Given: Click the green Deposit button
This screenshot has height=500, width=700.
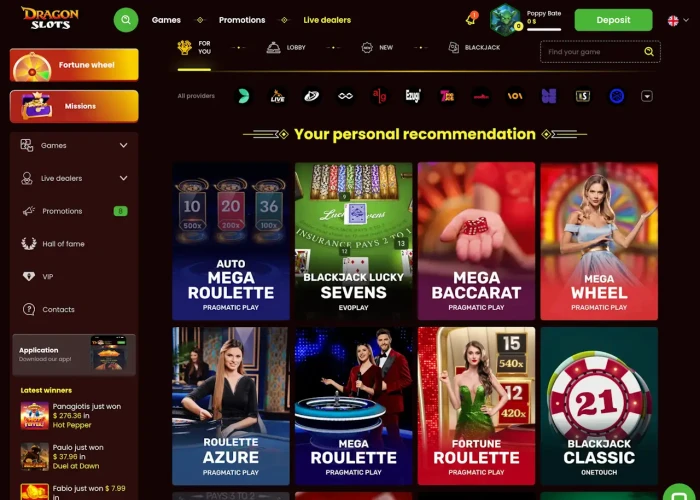Looking at the screenshot, I should click(613, 20).
